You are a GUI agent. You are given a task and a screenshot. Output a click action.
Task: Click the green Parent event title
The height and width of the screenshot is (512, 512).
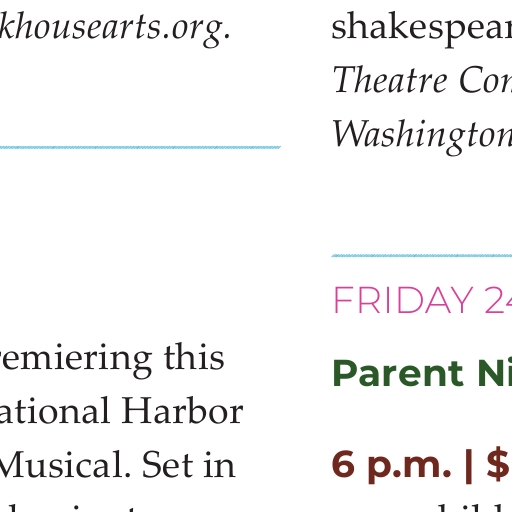point(398,373)
